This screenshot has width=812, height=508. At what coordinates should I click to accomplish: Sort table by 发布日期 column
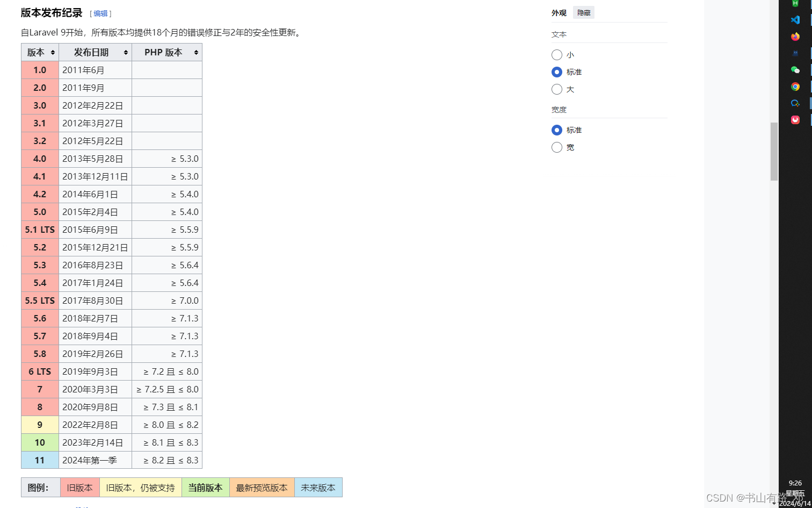96,52
